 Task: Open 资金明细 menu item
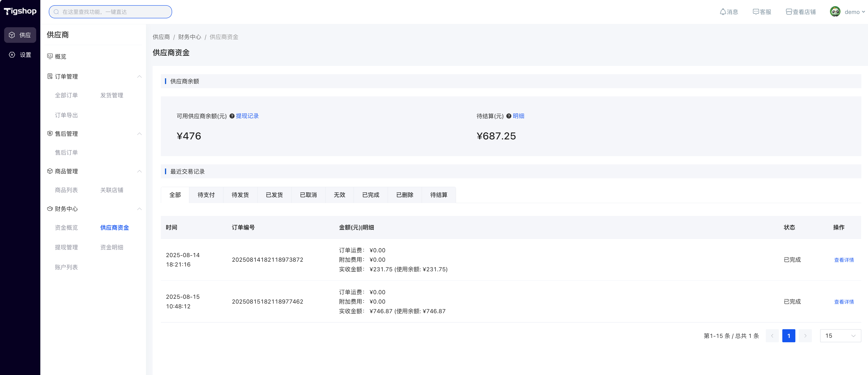(x=112, y=247)
